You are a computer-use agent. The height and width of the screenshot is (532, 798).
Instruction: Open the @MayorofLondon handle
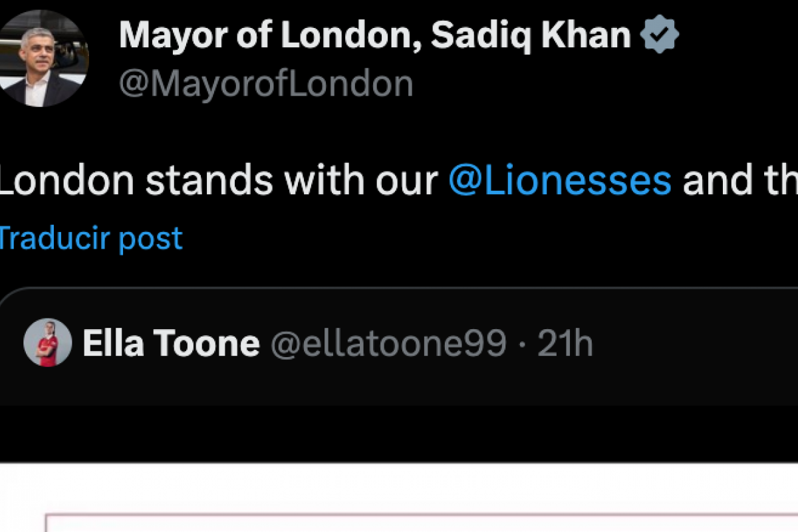pos(266,84)
